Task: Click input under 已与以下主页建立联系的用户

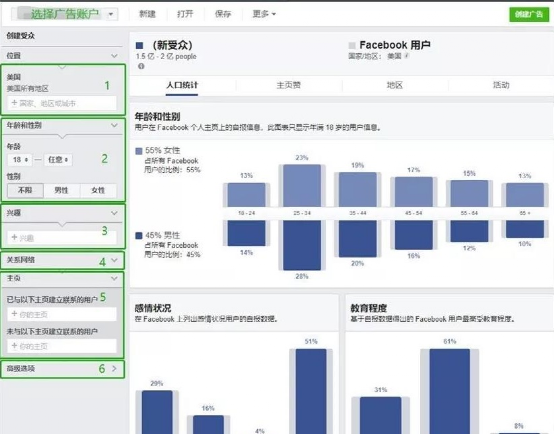Action: coord(62,314)
